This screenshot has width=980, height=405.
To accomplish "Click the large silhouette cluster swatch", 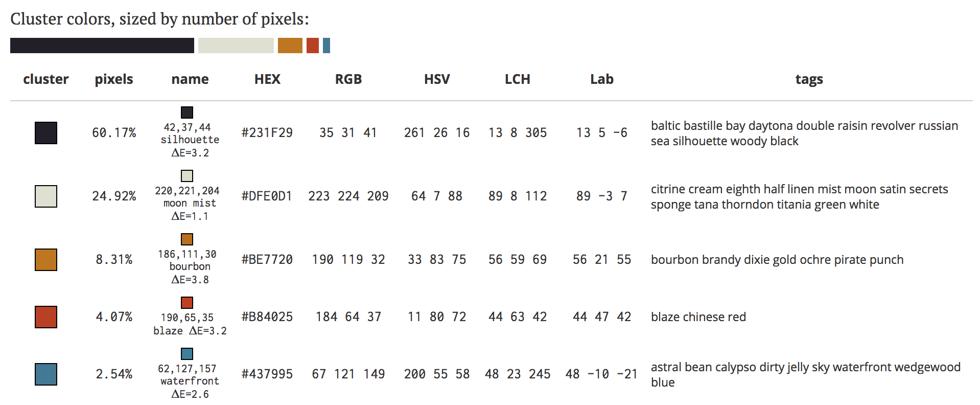I will pos(46,133).
